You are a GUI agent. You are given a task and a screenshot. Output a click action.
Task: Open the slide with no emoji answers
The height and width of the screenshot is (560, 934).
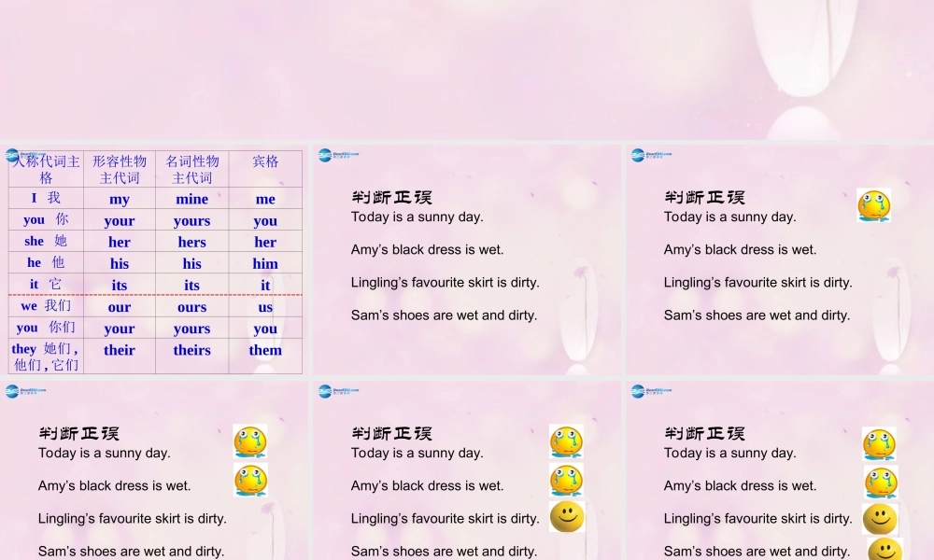coord(466,260)
